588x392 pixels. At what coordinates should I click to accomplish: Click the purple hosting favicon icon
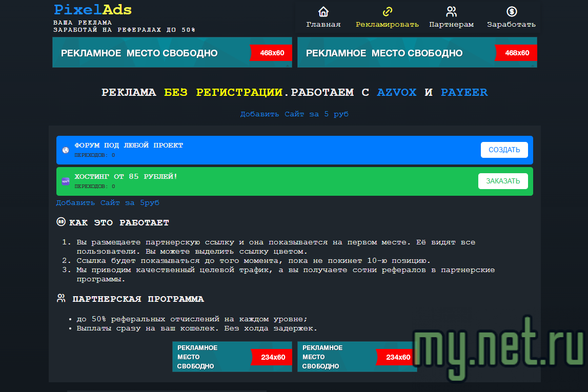[x=66, y=181]
